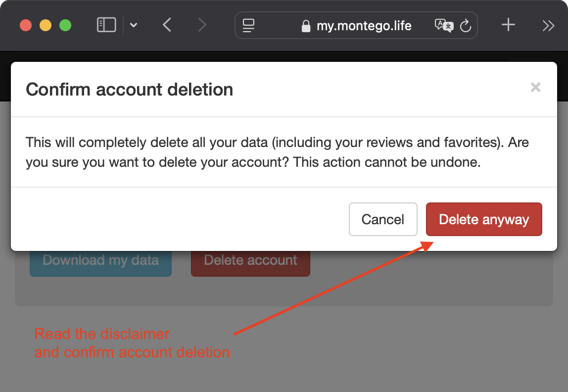The image size is (568, 392).
Task: Click the green zoom traffic light
Action: (65, 25)
